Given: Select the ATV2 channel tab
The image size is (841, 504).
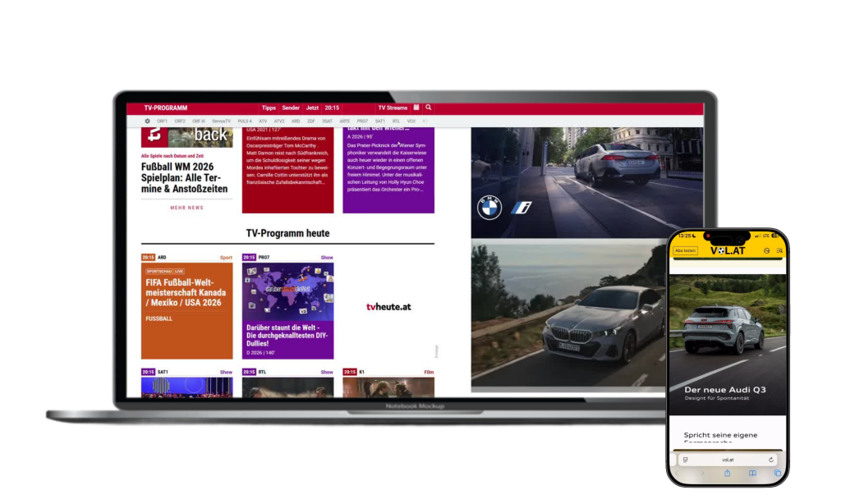Looking at the screenshot, I should 279,121.
